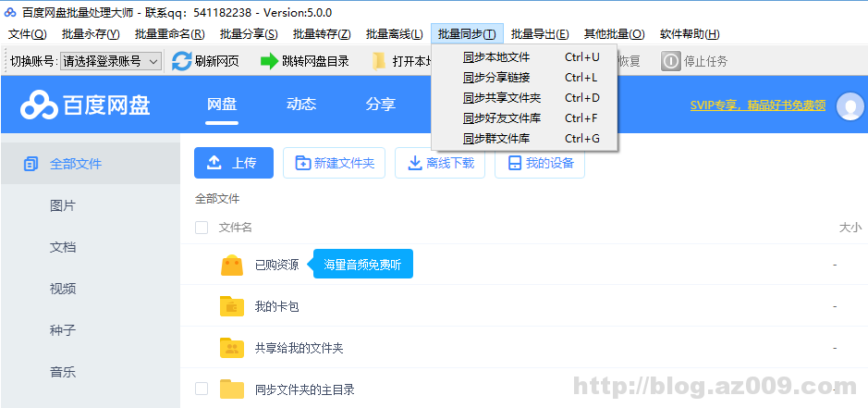Check the box for 同步文件夹的主目录
The image size is (868, 408).
click(x=202, y=389)
